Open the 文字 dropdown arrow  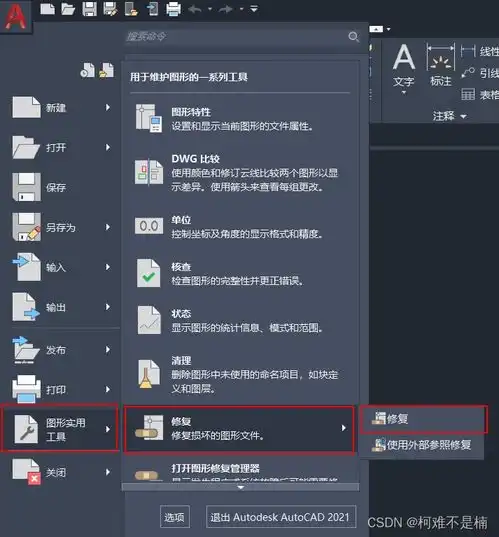point(404,92)
